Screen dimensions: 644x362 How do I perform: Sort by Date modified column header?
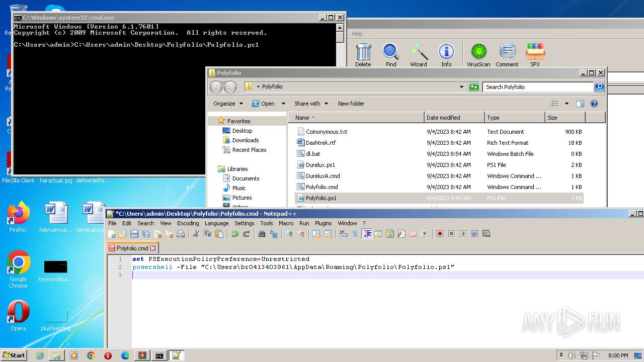(x=454, y=118)
